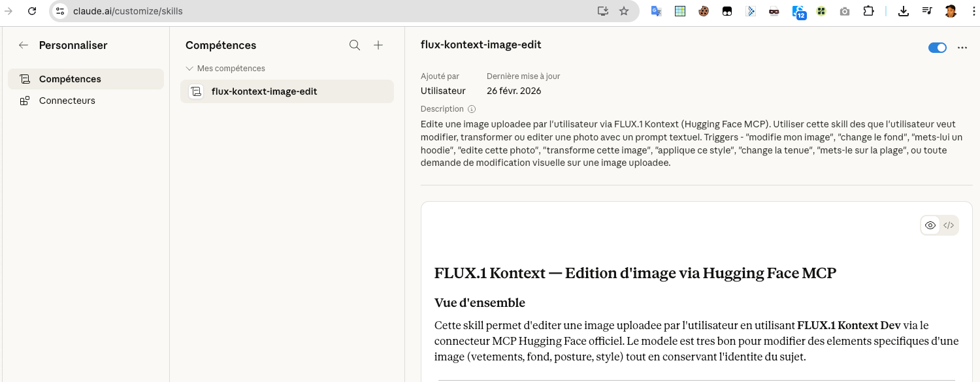Select the flux-kontext-image-edit skill item
980x382 pixels.
tap(264, 91)
